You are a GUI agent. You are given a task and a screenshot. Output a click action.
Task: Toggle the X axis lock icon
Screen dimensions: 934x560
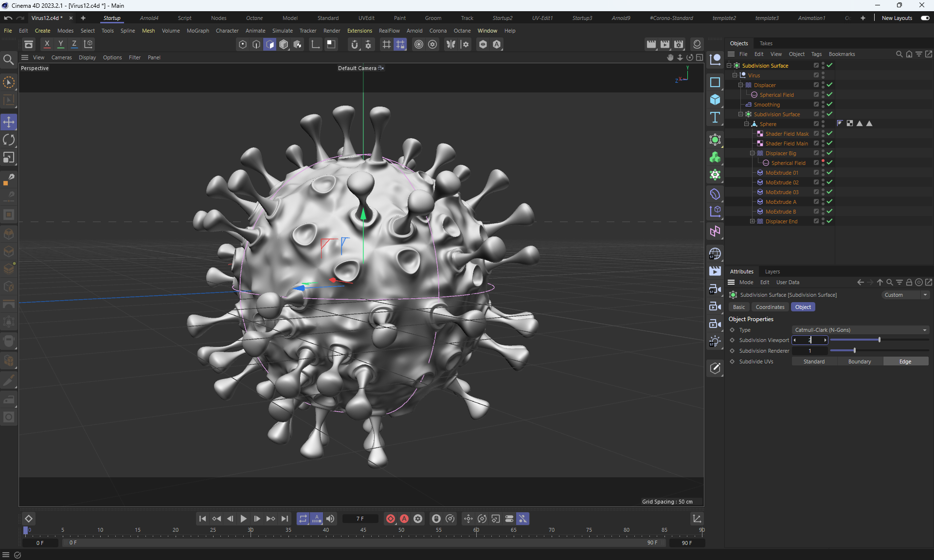point(47,44)
